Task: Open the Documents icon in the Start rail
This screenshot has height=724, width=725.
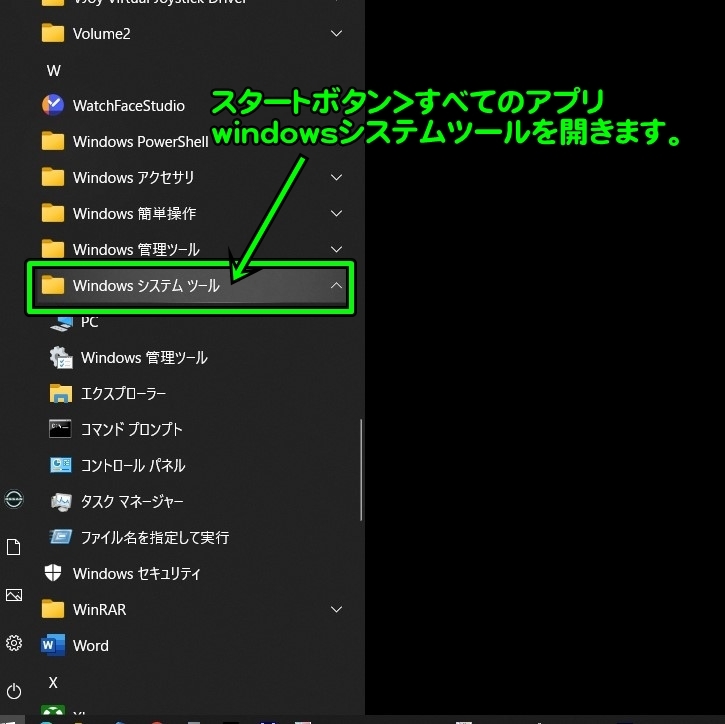Action: (x=14, y=547)
